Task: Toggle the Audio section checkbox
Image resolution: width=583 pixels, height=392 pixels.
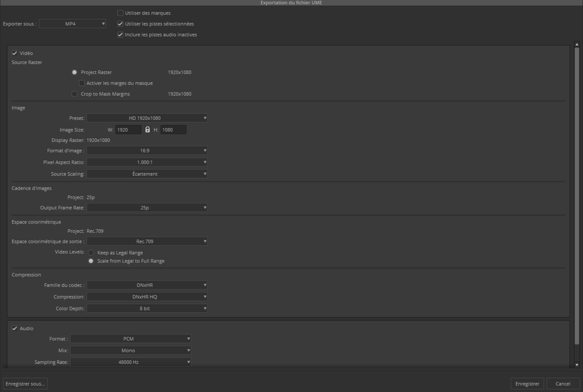Action: click(x=15, y=328)
